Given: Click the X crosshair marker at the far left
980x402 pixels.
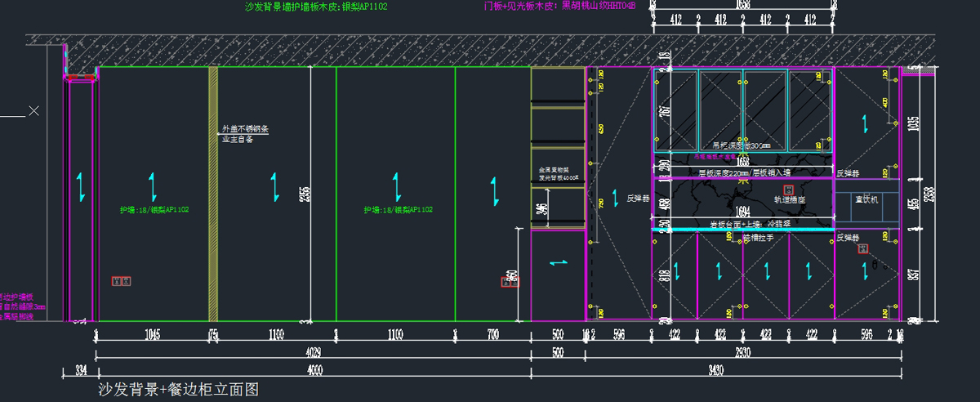Looking at the screenshot, I should 33,110.
